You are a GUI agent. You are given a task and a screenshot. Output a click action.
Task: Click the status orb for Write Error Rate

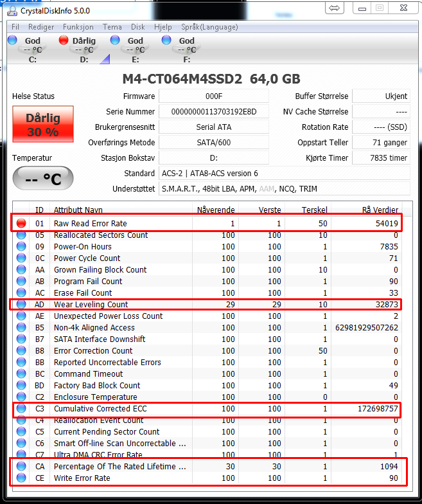pos(21,478)
